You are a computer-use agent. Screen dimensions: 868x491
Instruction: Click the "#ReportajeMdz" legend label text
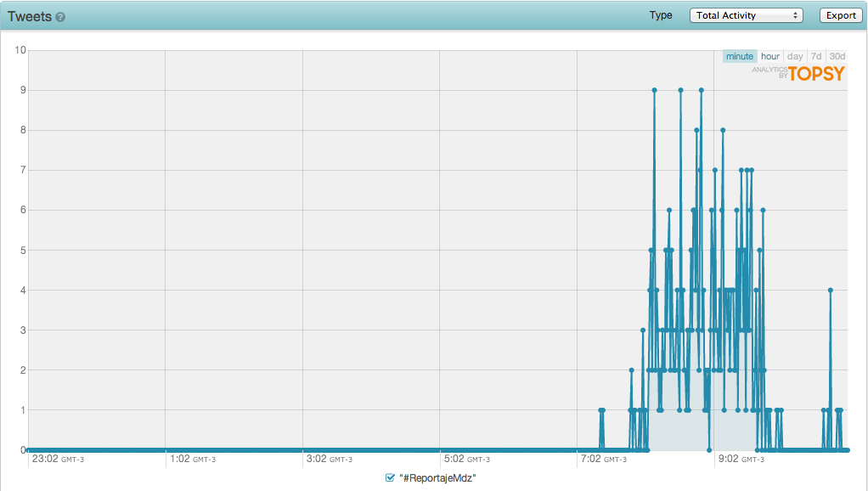pos(437,478)
